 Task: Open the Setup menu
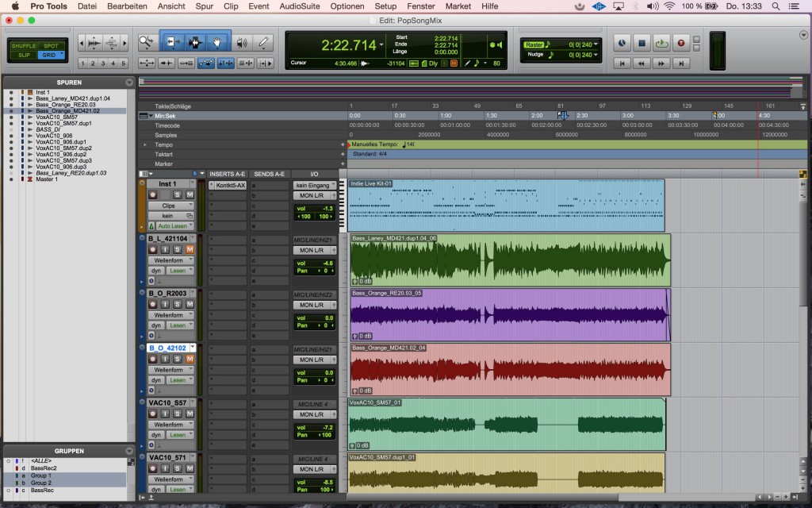[385, 6]
